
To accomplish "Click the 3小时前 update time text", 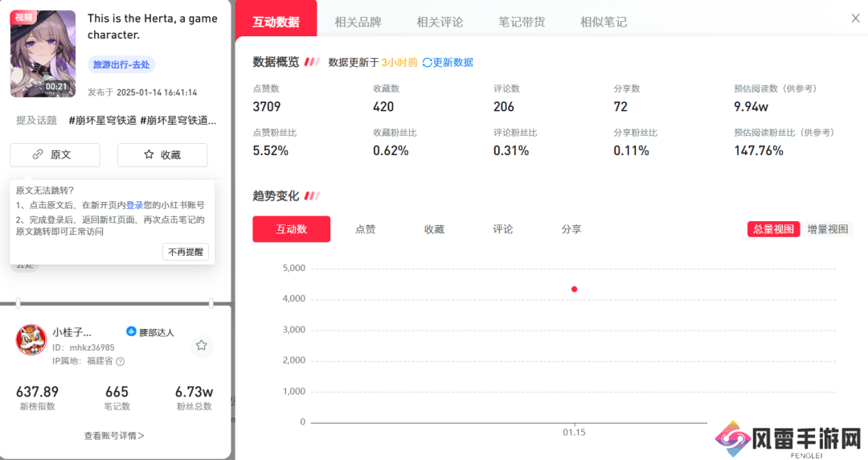I will [x=399, y=63].
